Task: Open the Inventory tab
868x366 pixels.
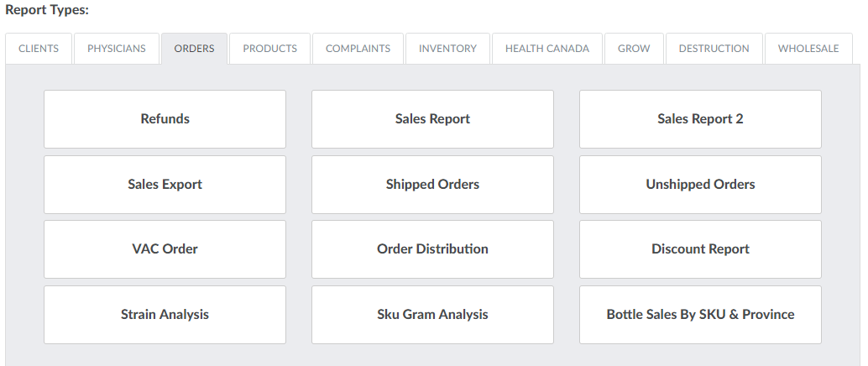Action: point(447,49)
